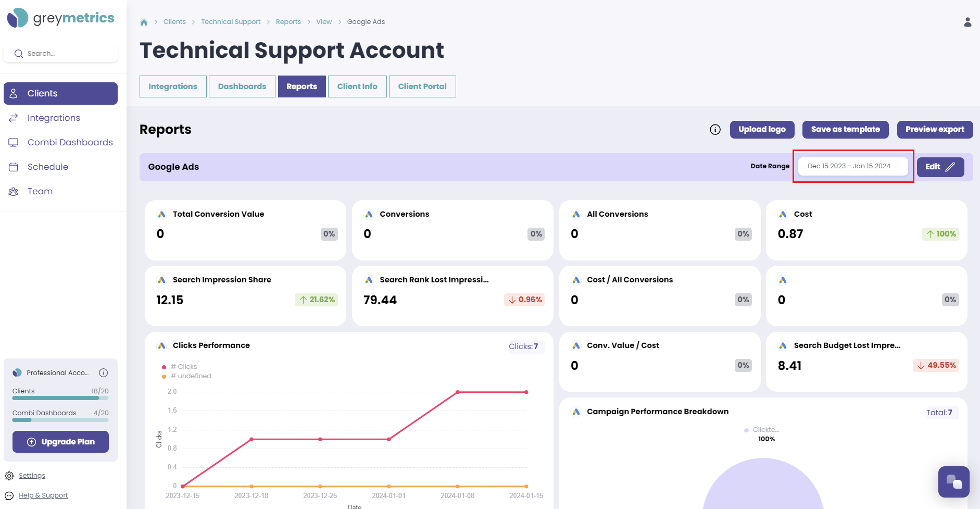Click Google Ads icon on Cost card

pyautogui.click(x=783, y=214)
